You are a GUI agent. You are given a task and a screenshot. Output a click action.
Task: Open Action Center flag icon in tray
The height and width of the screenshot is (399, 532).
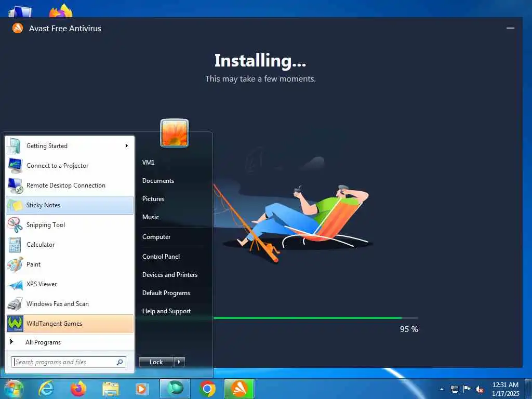[x=467, y=389]
